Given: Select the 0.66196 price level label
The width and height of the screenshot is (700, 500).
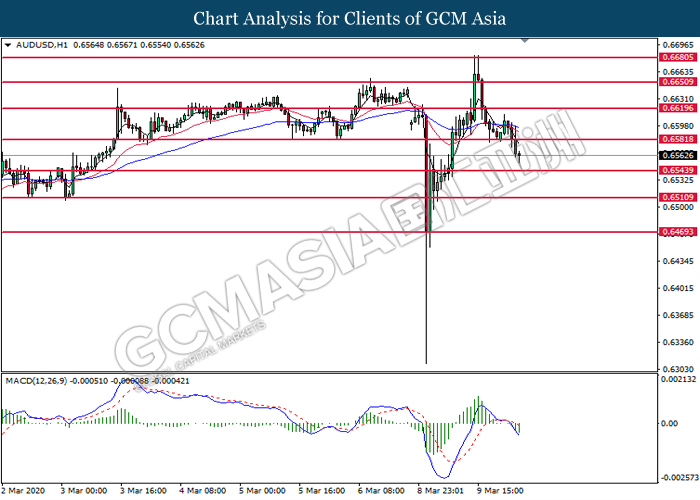Looking at the screenshot, I should coord(678,108).
